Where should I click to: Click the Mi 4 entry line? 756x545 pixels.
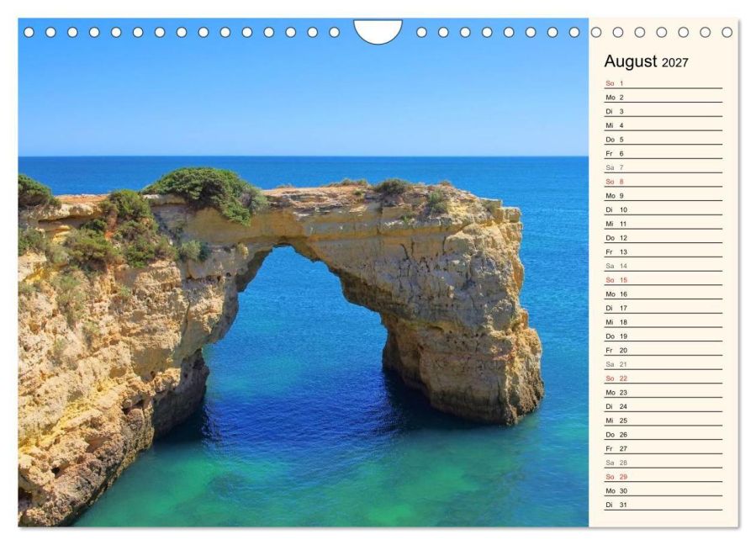point(663,125)
